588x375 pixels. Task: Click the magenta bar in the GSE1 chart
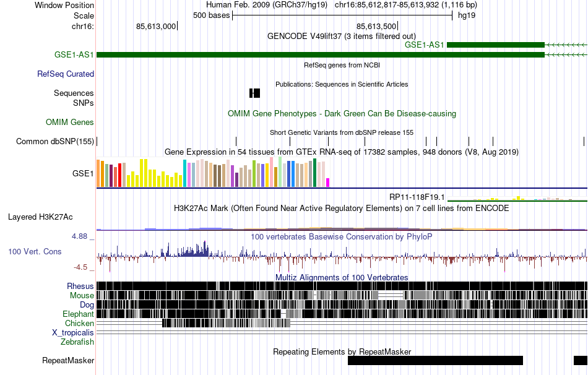pos(327,183)
